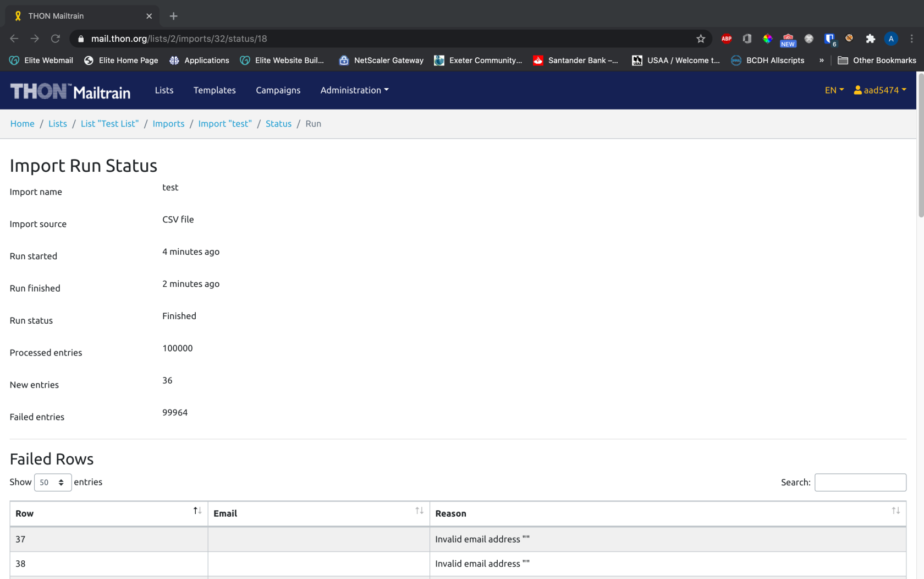
Task: Click the Failed entries value 99964
Action: coord(175,412)
